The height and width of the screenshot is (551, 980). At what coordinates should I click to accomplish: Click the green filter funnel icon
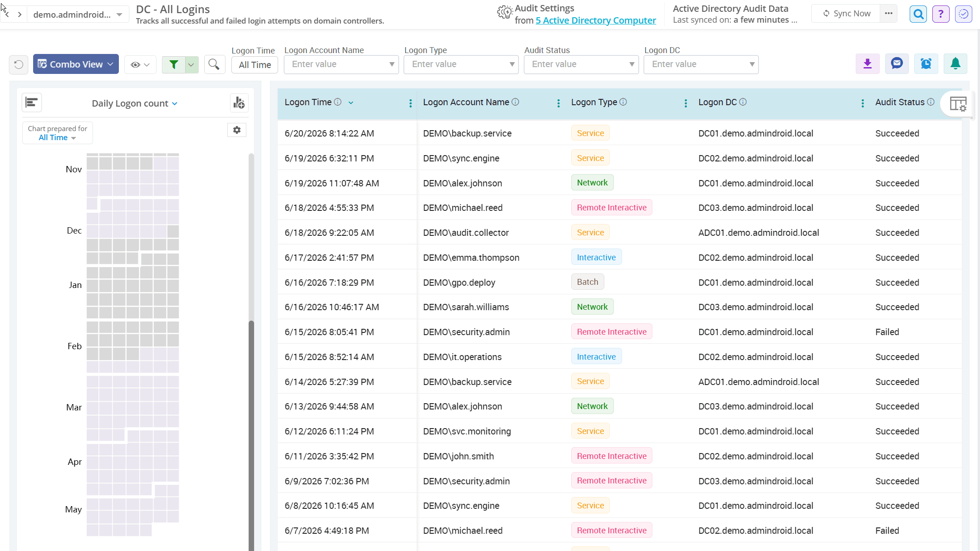tap(173, 65)
